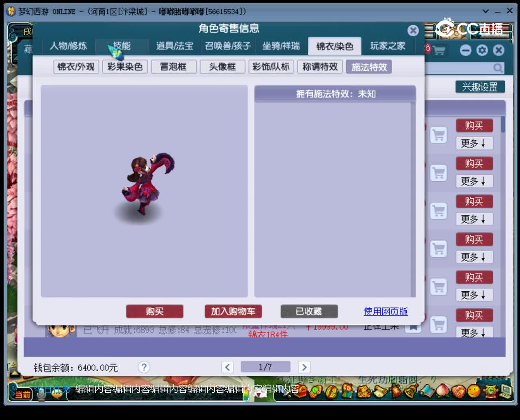Screen dimensions: 520x420
Task: Click the scroll icon in bottom game toolbar
Action: (380, 392)
